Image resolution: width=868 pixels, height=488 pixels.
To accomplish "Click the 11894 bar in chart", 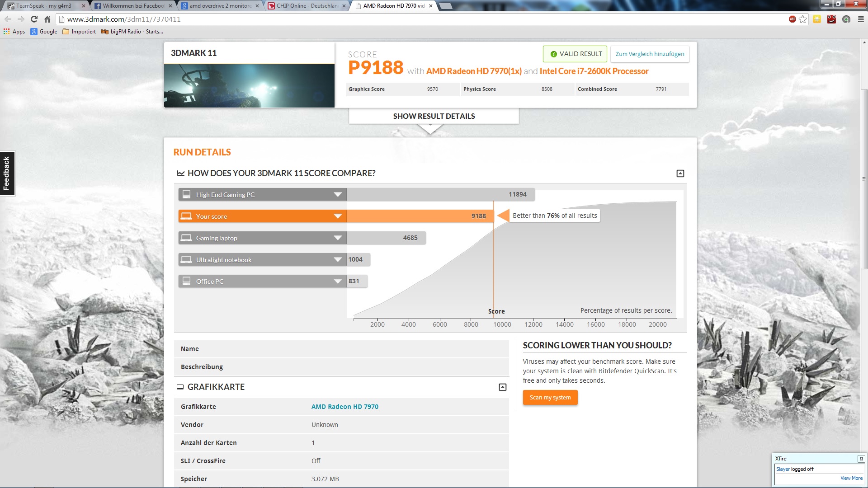I will pos(441,195).
